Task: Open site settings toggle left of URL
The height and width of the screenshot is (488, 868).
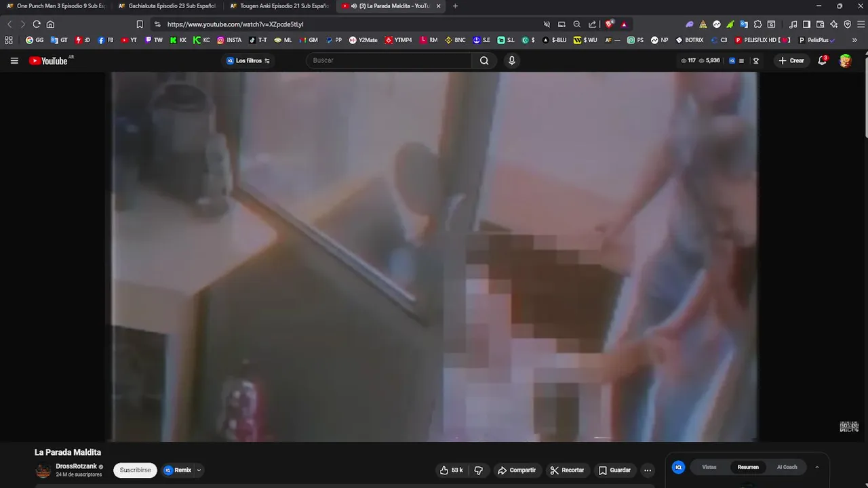Action: point(157,24)
